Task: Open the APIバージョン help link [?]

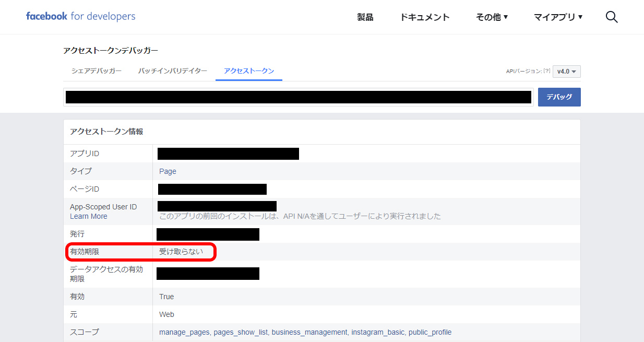Action: [x=546, y=71]
